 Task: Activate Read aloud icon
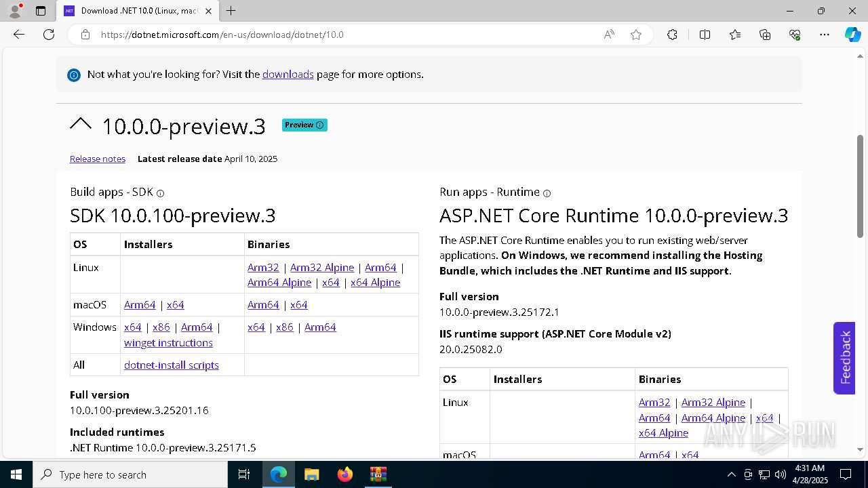click(609, 35)
